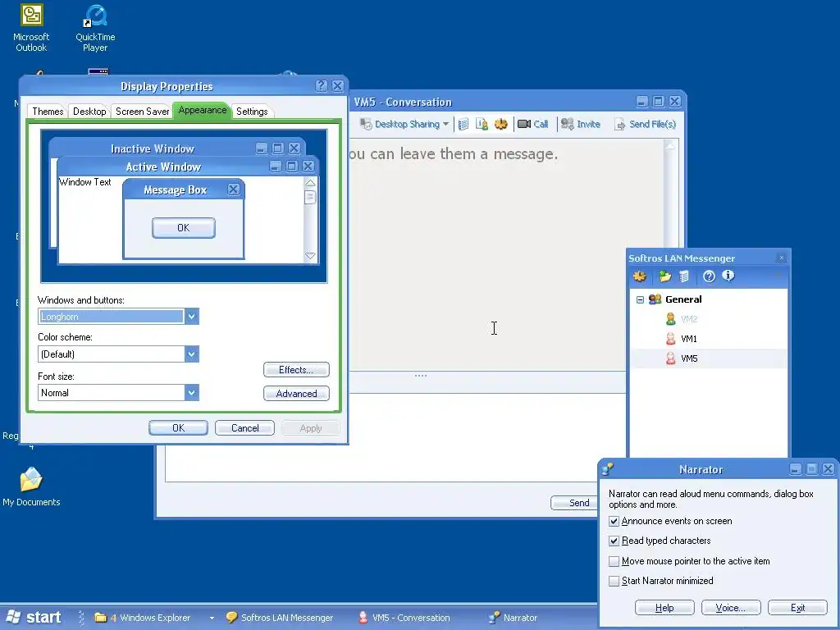Enable Start Narrator minimized checkbox
Image resolution: width=840 pixels, height=630 pixels.
click(x=614, y=582)
